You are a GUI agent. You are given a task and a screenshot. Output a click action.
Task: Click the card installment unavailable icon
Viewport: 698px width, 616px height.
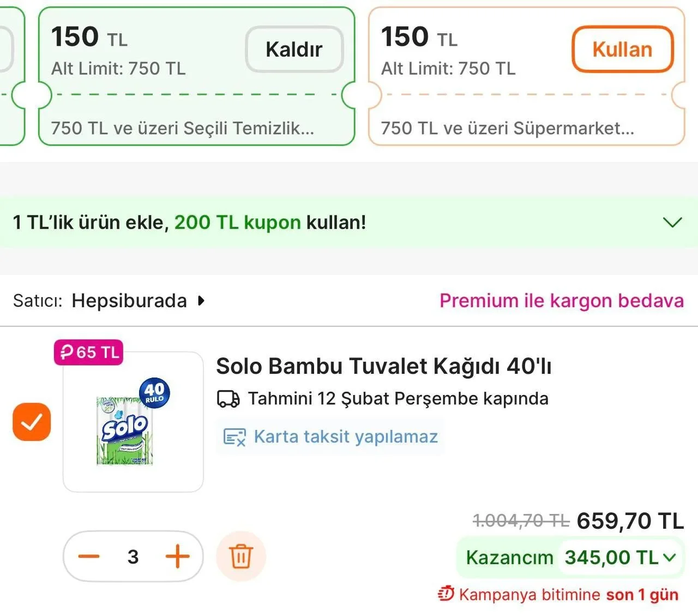(234, 437)
